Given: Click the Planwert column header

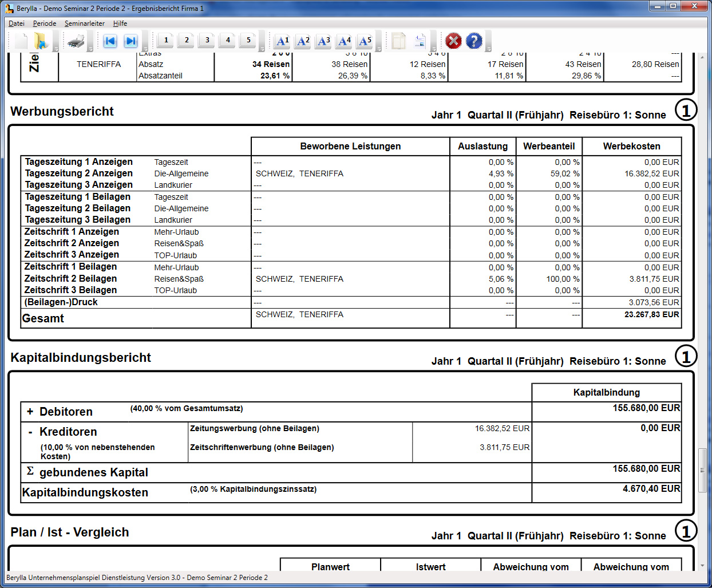Looking at the screenshot, I should click(x=330, y=567).
